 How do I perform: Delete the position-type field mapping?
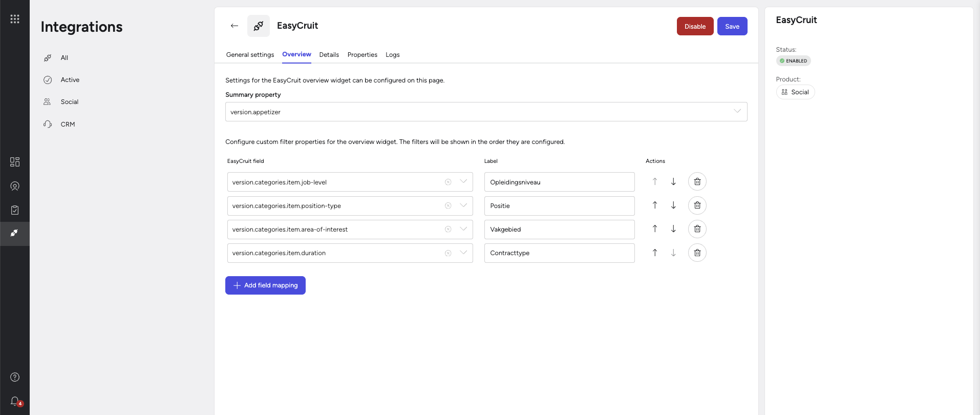tap(697, 205)
